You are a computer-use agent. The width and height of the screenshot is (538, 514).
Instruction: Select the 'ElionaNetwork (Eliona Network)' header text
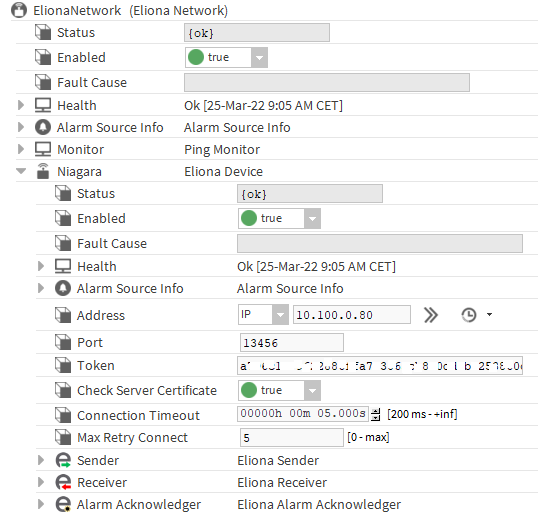click(x=130, y=11)
